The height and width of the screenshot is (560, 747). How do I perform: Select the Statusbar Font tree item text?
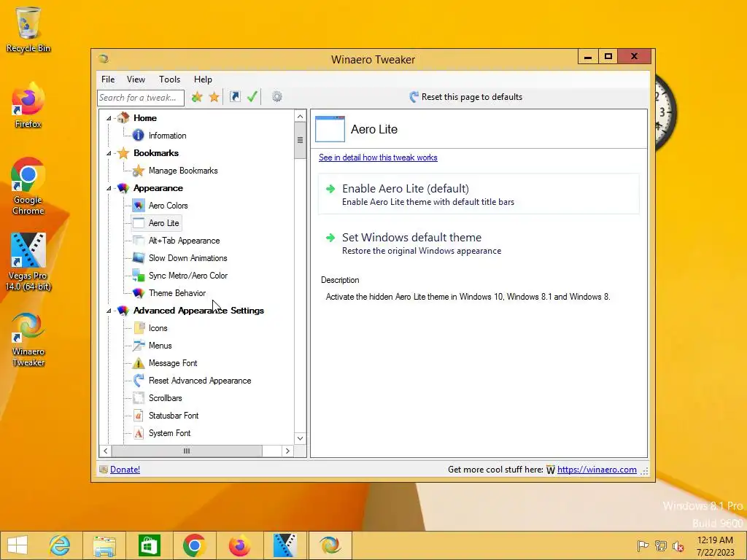pos(174,416)
